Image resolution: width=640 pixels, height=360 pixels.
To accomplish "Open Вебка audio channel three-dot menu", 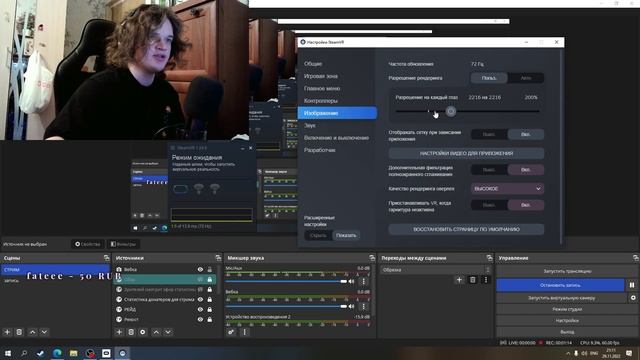I will [x=364, y=306].
